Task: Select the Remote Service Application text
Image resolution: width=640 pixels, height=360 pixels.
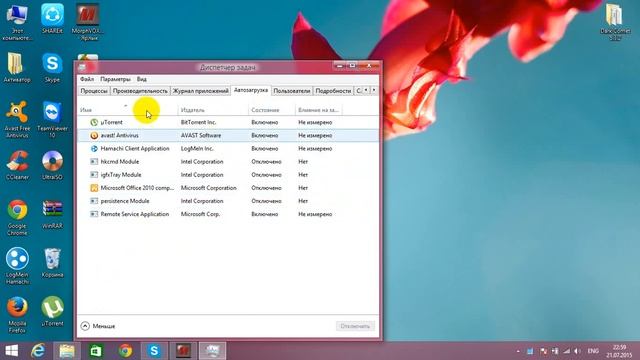Action: coord(135,214)
